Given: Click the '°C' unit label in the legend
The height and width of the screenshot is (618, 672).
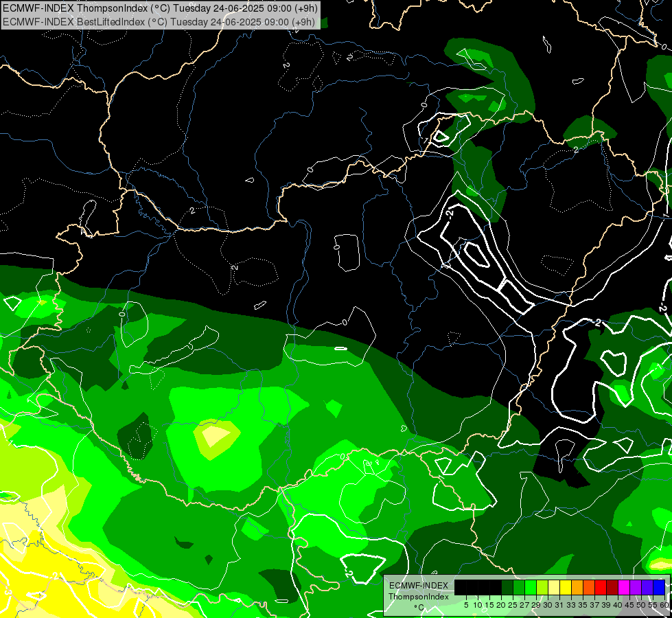Looking at the screenshot, I should pyautogui.click(x=419, y=608).
